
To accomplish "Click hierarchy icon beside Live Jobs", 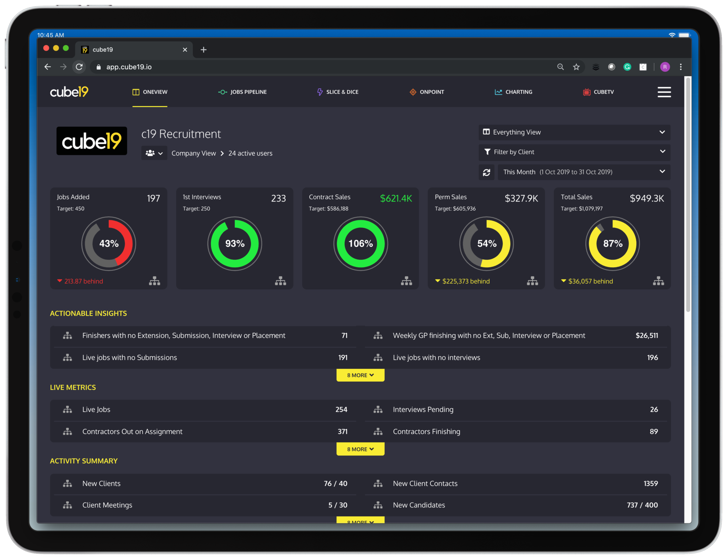I will pyautogui.click(x=68, y=410).
